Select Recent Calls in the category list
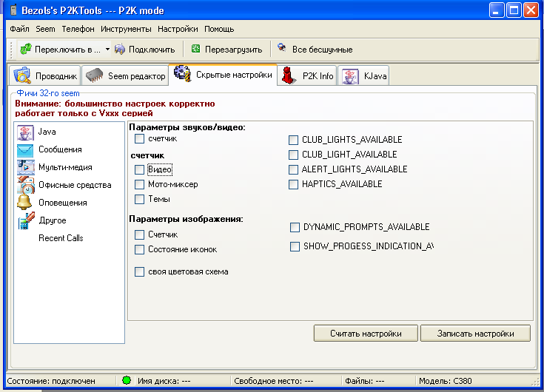The height and width of the screenshot is (392, 544). (61, 238)
